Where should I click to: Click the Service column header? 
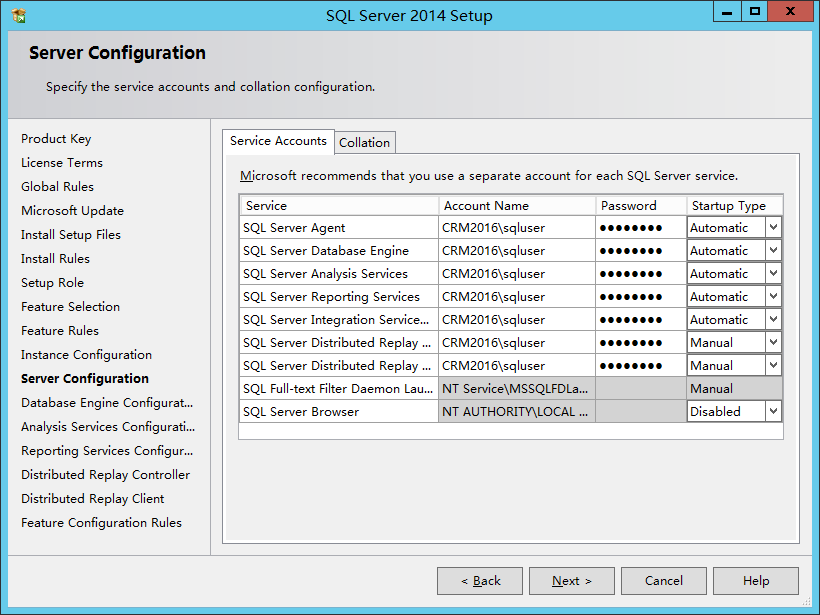point(339,206)
